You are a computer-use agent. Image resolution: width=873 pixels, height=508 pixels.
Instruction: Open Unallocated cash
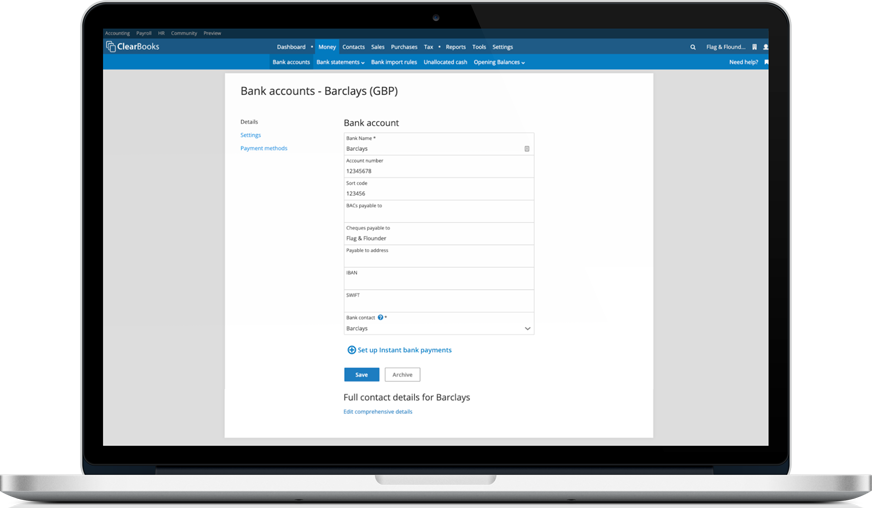(x=445, y=62)
